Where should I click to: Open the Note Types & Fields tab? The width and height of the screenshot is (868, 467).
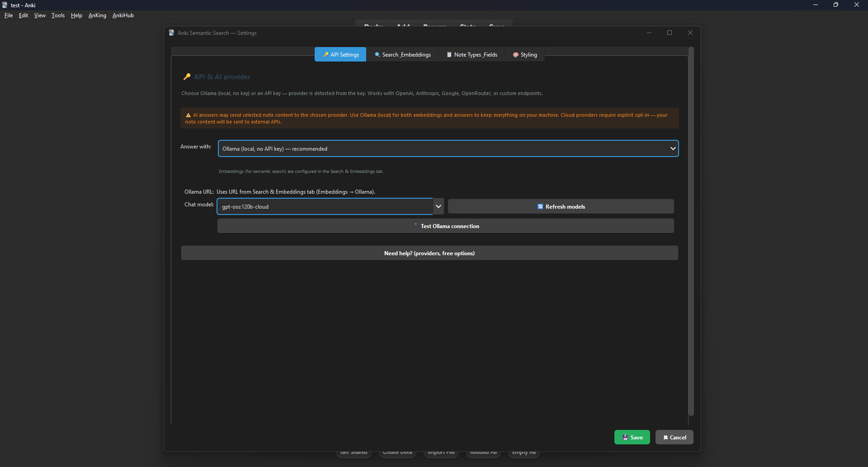click(x=472, y=55)
